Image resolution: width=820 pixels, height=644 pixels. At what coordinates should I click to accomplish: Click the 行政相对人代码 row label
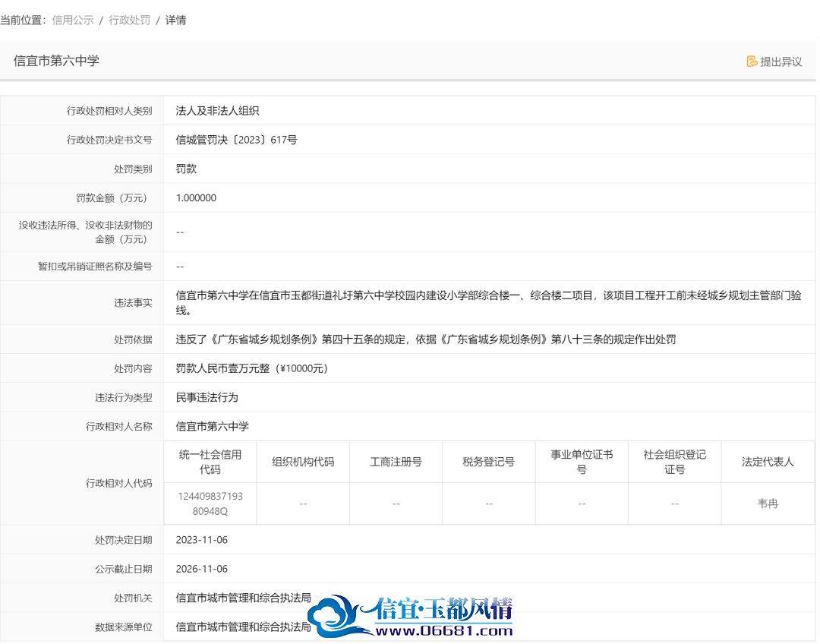click(x=118, y=484)
